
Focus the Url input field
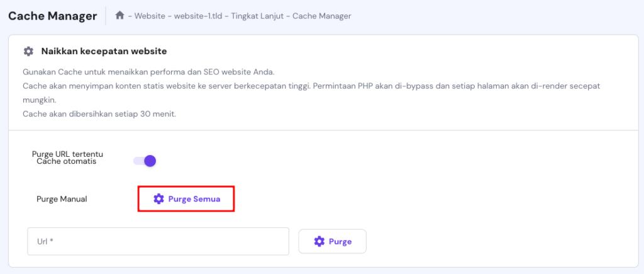[x=158, y=241]
